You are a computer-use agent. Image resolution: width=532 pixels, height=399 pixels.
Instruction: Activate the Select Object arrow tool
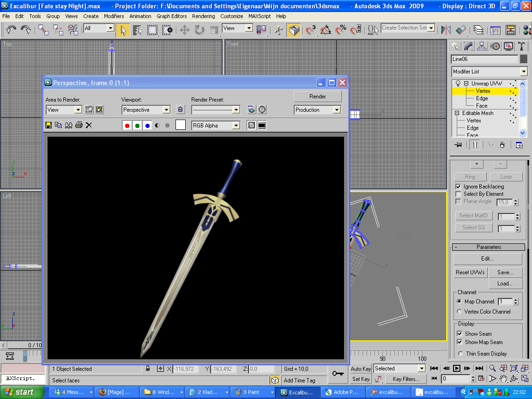(x=123, y=30)
